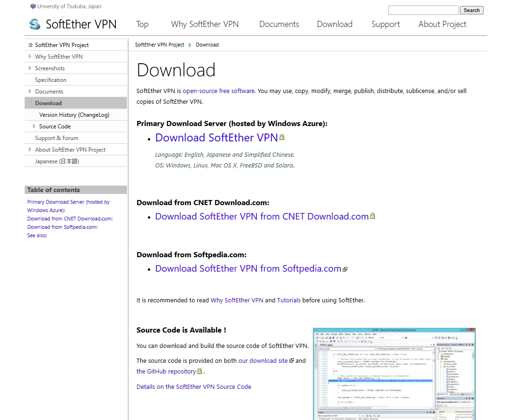This screenshot has height=420, width=513.
Task: Click the University of Tsukuba, Japan text
Action: [70, 6]
